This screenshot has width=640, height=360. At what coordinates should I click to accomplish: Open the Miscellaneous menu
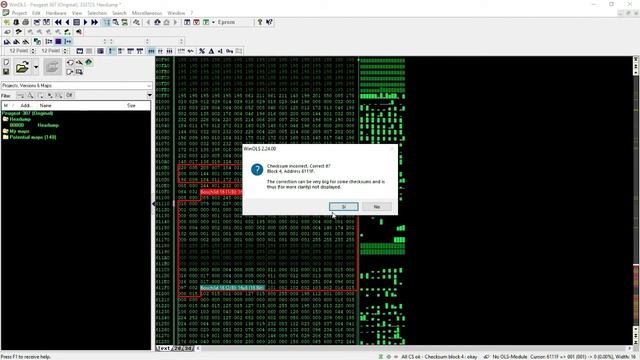coord(147,13)
